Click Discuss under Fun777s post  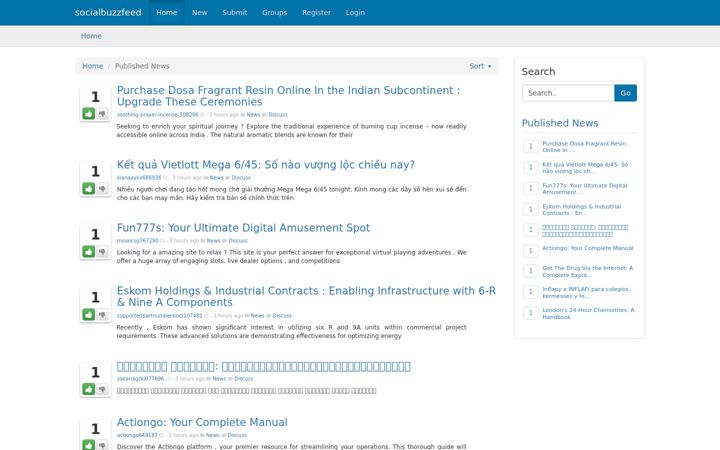[238, 241]
